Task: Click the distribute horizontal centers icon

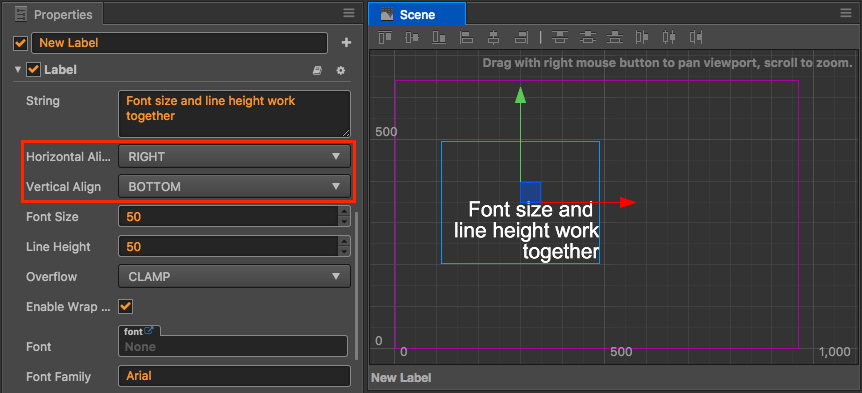Action: click(x=668, y=37)
